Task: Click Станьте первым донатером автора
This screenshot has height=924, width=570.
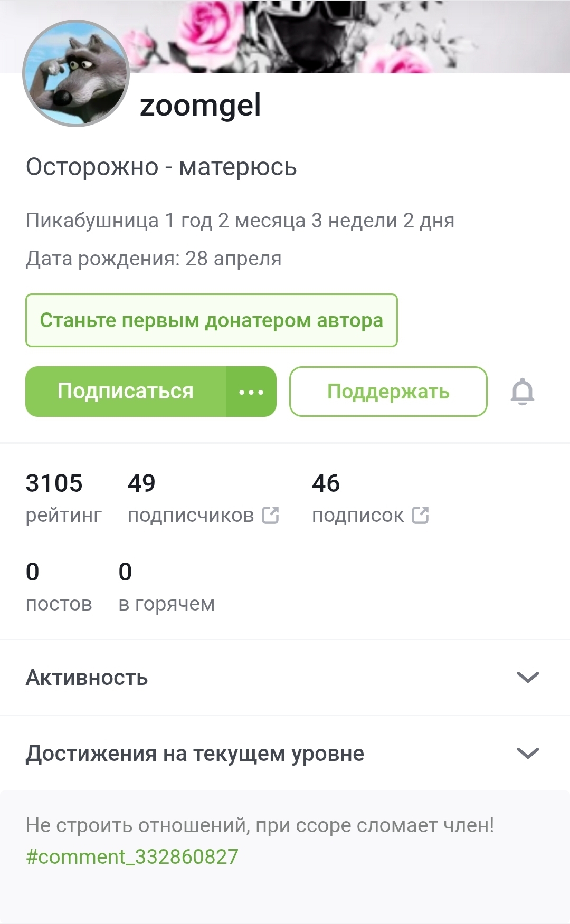Action: [211, 320]
